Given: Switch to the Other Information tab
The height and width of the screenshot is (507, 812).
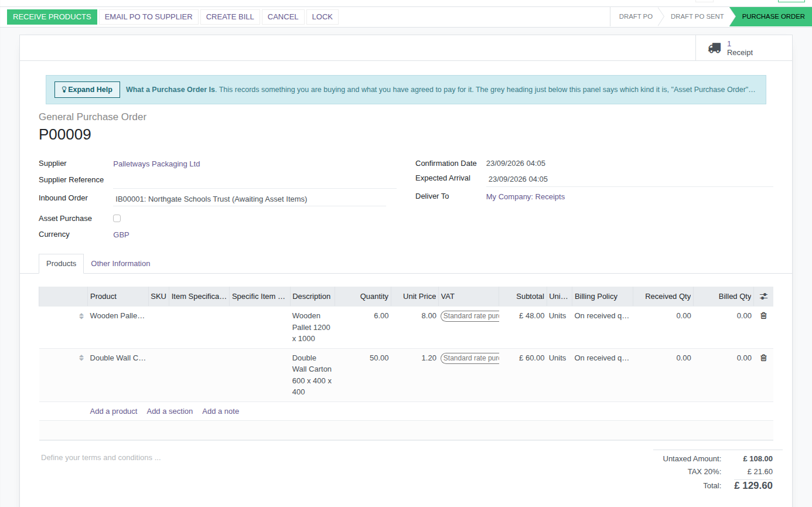Looking at the screenshot, I should coord(121,264).
